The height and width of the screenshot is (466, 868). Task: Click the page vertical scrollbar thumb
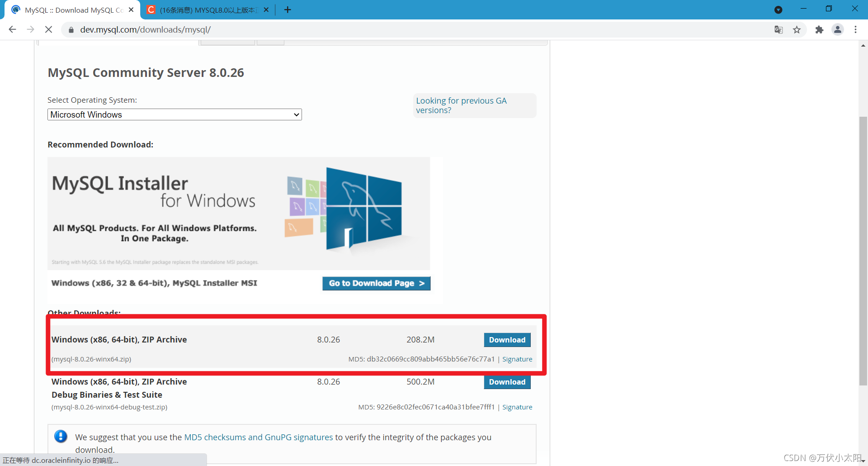(863, 251)
